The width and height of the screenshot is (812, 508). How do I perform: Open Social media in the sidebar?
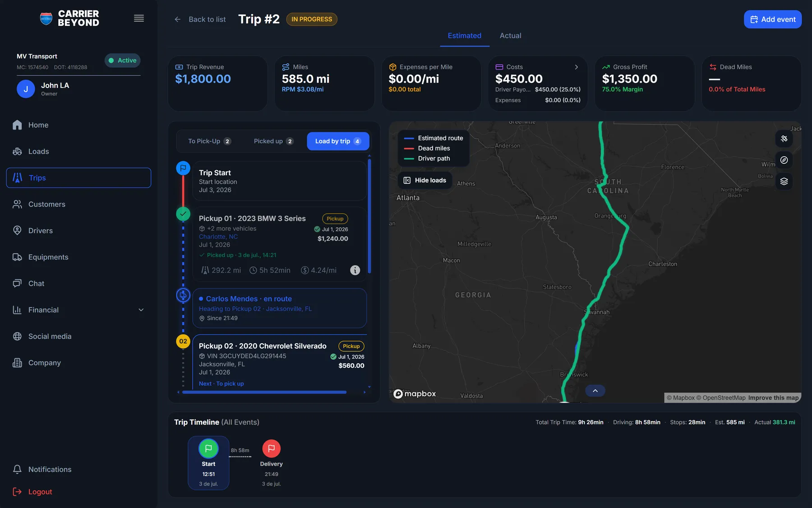pos(78,336)
